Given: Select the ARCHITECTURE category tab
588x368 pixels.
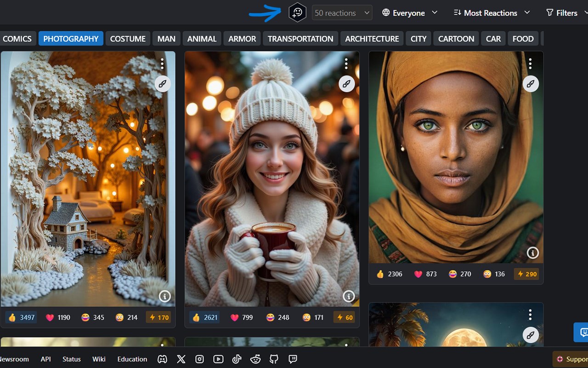Looking at the screenshot, I should pyautogui.click(x=372, y=39).
